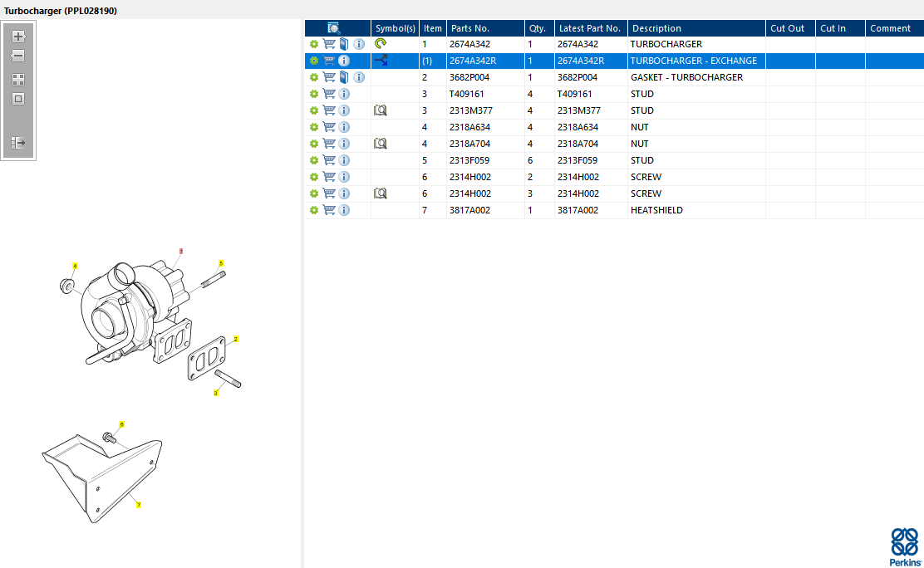This screenshot has height=568, width=924.
Task: Select callout 3 below the stud drawing
Action: pos(216,393)
